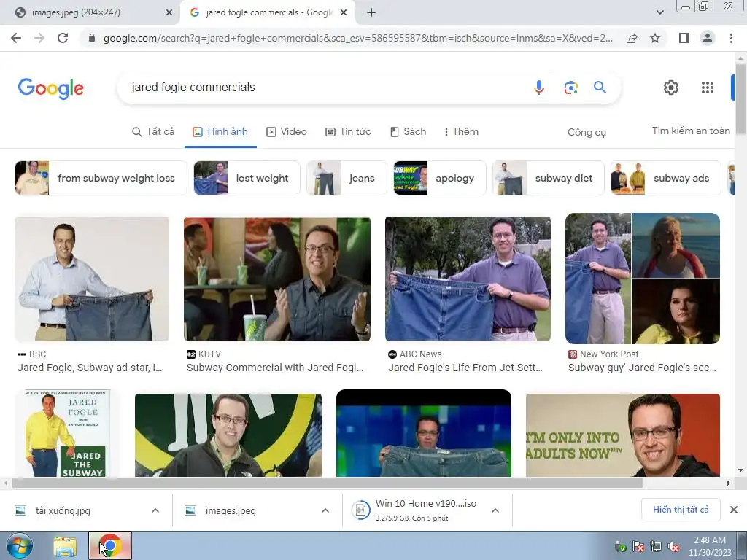Switch to the Tất cả results tab
747x560 pixels.
153,132
